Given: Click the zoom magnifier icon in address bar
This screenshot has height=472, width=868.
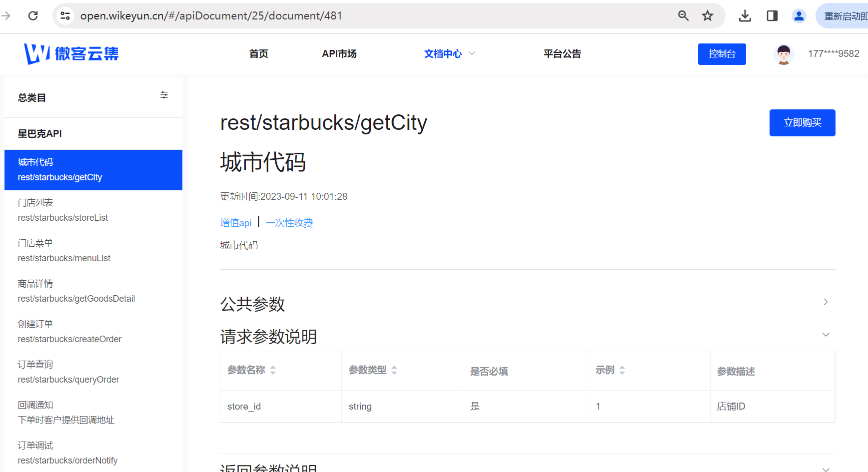Looking at the screenshot, I should tap(683, 15).
